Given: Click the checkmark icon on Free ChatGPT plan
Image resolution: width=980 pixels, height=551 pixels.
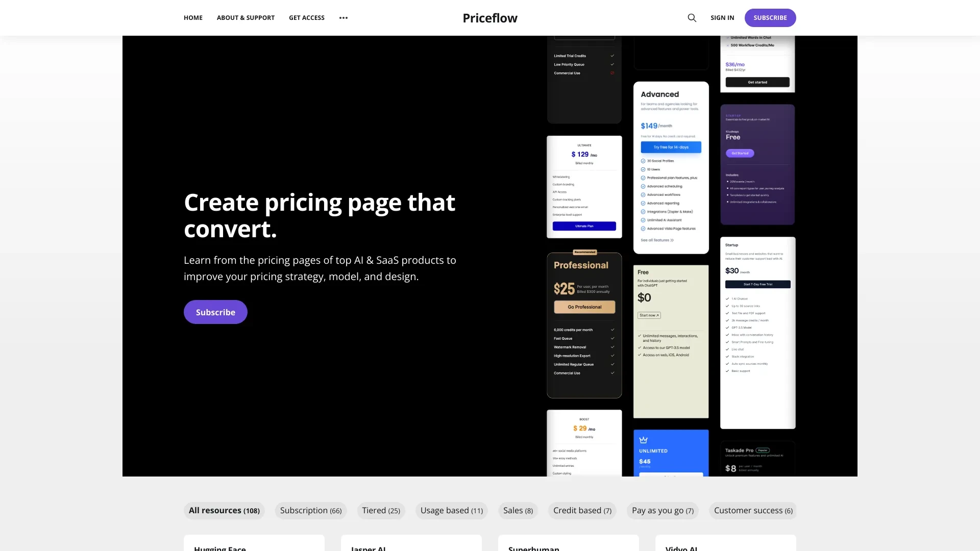Looking at the screenshot, I should (x=640, y=336).
